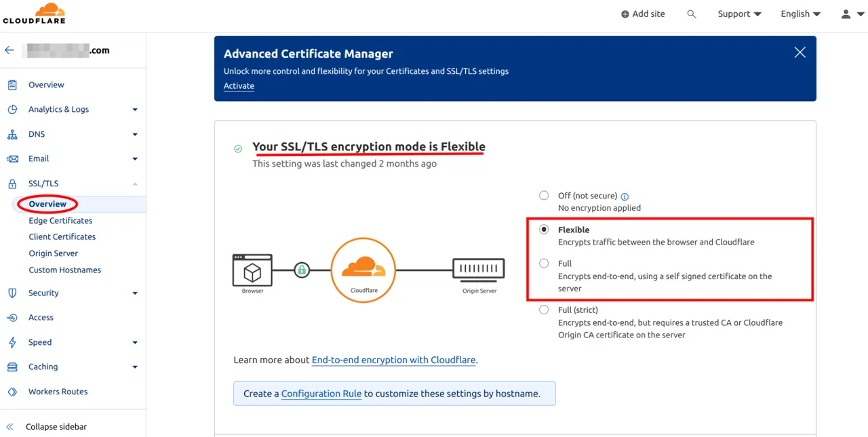Viewport: 868px width, 437px height.
Task: Open End-to-end encryption with Cloudflare link
Action: pyautogui.click(x=393, y=360)
